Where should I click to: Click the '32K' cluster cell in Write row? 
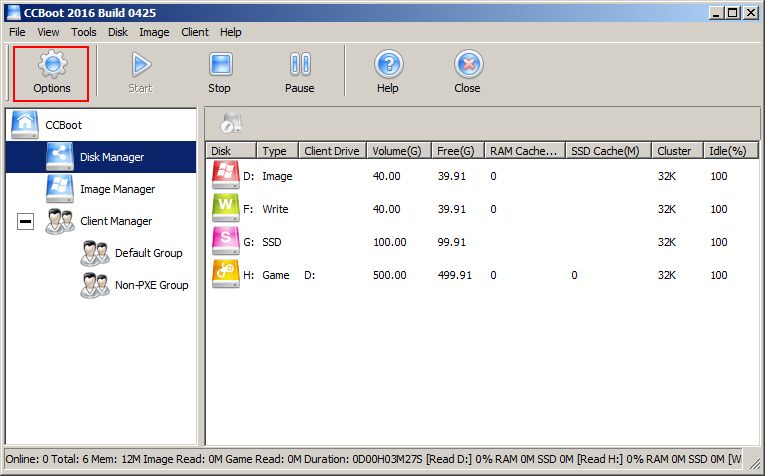[667, 209]
